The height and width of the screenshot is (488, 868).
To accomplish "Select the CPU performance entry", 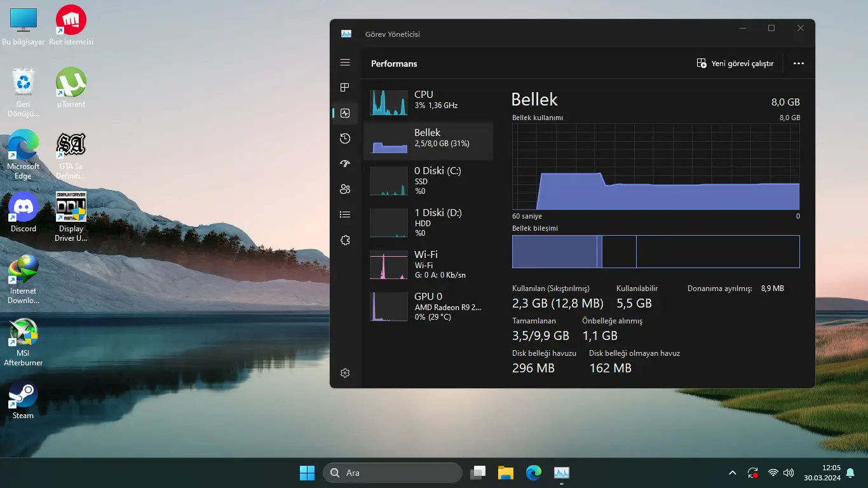I will tap(428, 102).
